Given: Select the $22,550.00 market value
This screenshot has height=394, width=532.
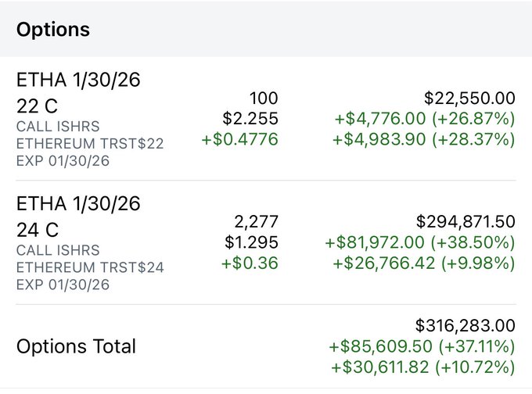Looking at the screenshot, I should 469,98.
